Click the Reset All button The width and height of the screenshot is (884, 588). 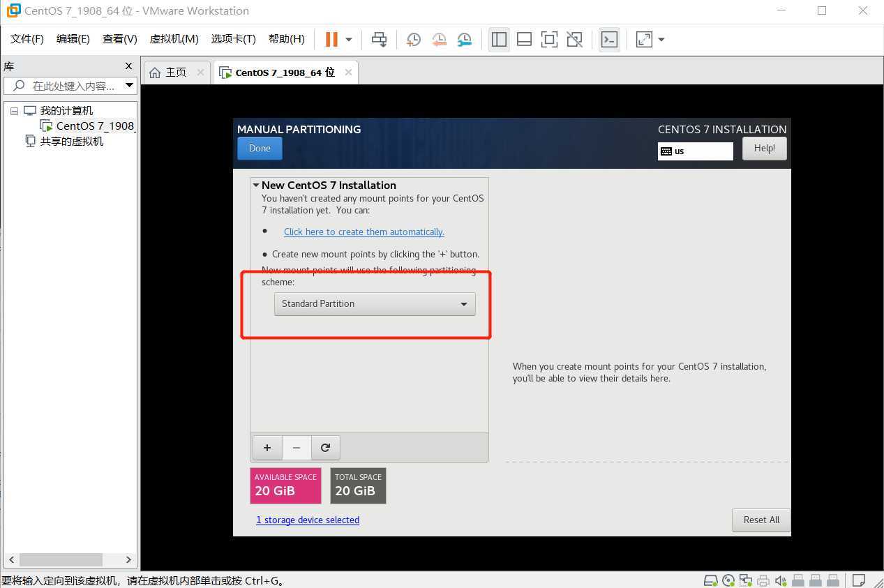coord(761,520)
